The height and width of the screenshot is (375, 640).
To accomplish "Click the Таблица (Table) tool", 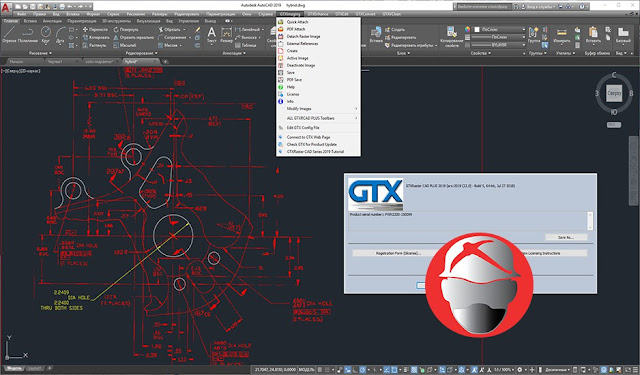I will 246,45.
